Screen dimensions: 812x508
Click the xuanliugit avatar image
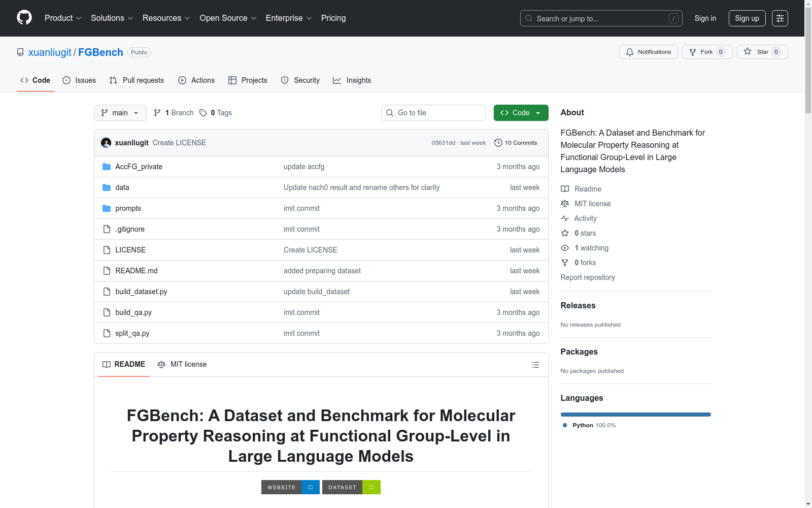(x=106, y=143)
